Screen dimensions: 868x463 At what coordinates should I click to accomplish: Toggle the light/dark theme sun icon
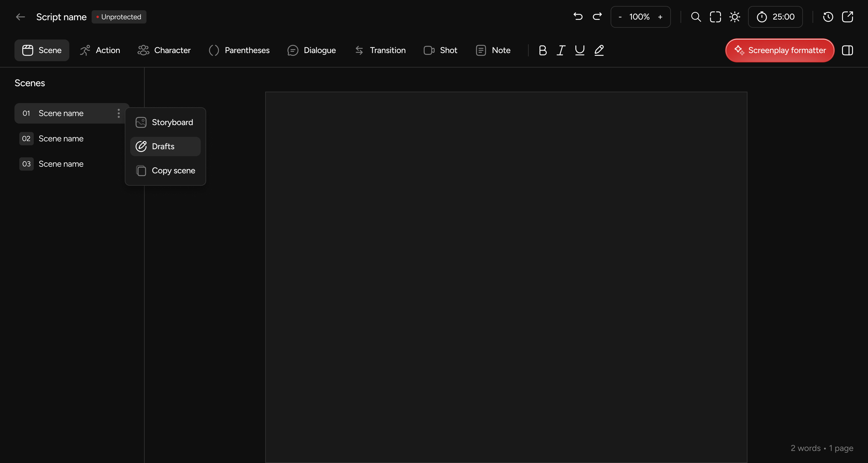click(x=734, y=17)
